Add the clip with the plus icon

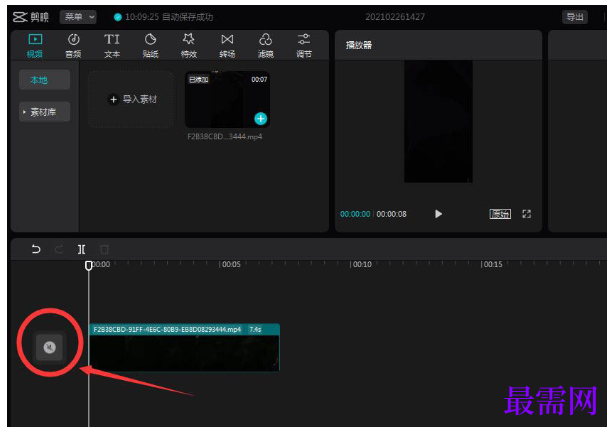click(260, 119)
